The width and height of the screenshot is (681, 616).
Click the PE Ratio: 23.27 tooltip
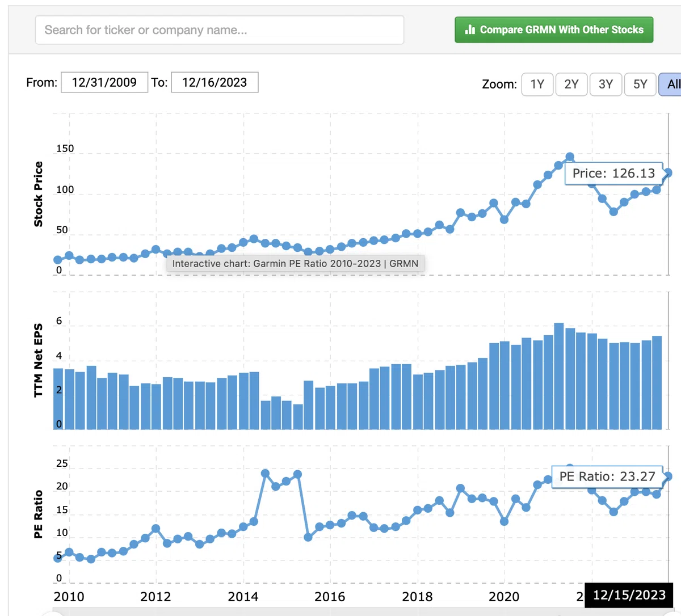pyautogui.click(x=607, y=476)
